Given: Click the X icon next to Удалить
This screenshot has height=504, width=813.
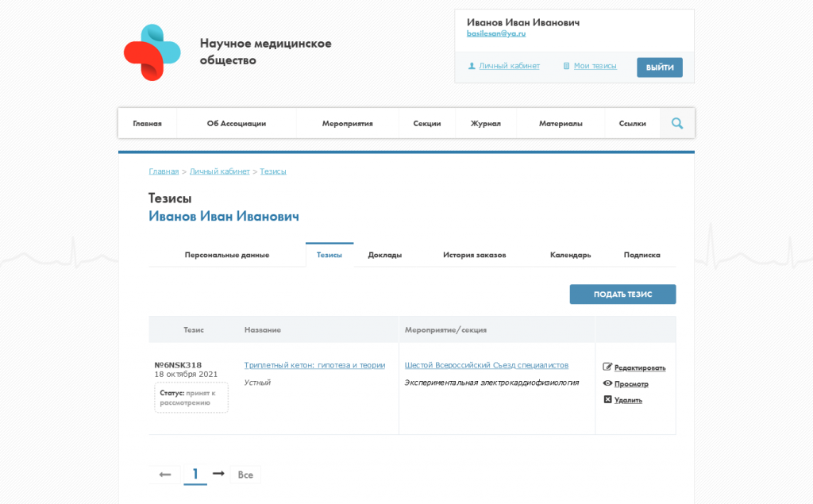Looking at the screenshot, I should pyautogui.click(x=608, y=399).
